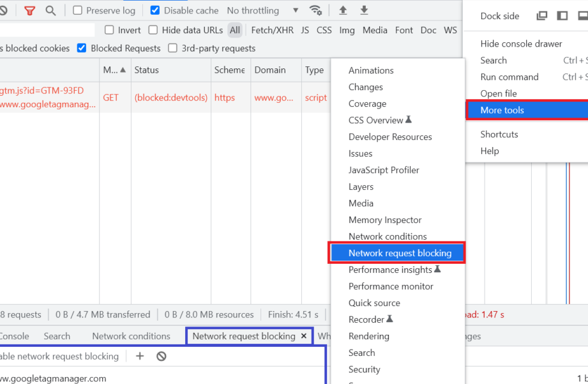
Task: Check the Hide data URLs checkbox
Action: point(153,29)
